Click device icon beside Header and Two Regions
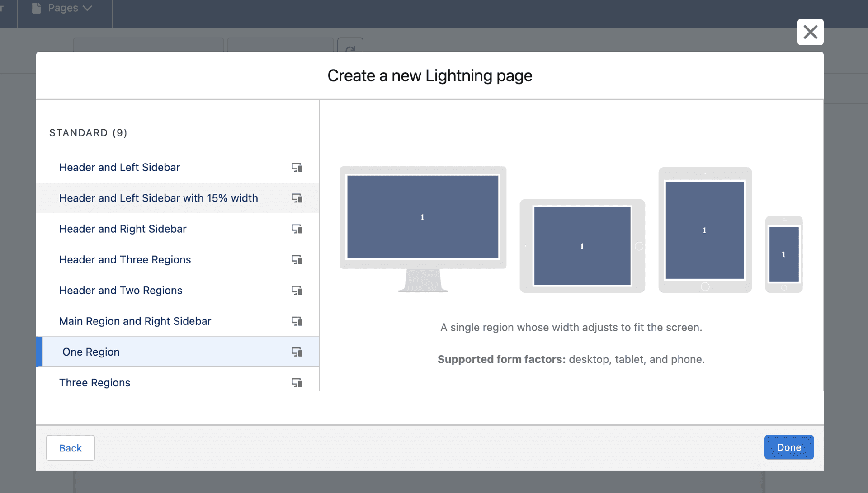The height and width of the screenshot is (493, 868). [297, 291]
